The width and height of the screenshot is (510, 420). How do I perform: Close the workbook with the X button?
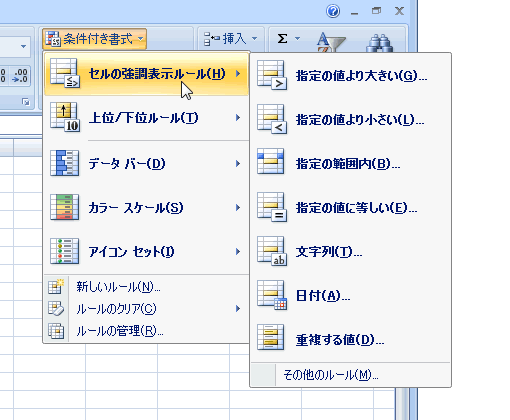coord(399,11)
